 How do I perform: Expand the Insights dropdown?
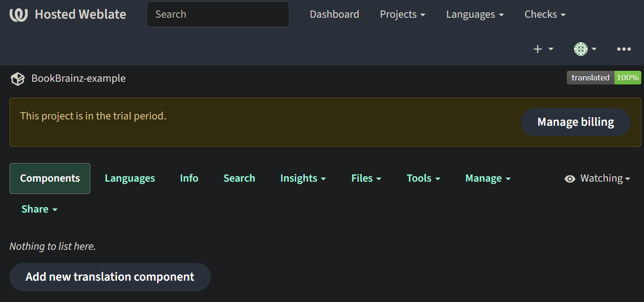coord(303,178)
